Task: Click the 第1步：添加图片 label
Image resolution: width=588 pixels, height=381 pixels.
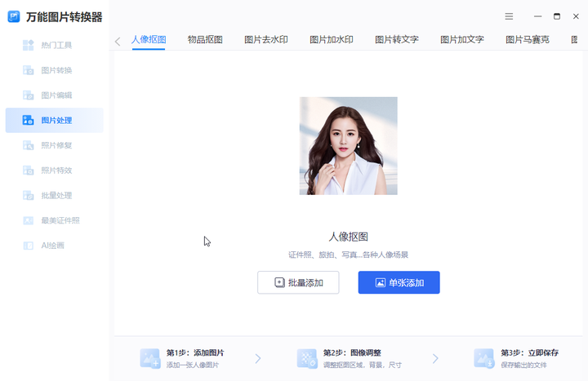Action: (195, 352)
